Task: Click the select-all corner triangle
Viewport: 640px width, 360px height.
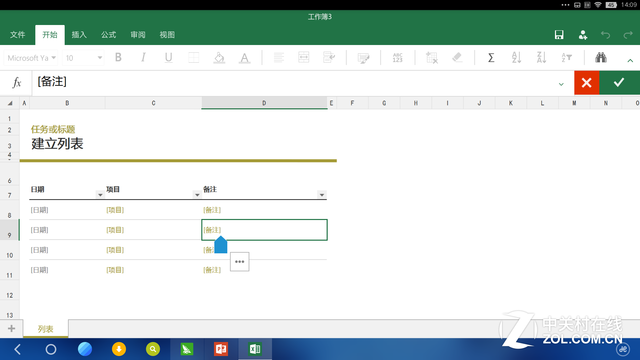Action: [x=10, y=103]
